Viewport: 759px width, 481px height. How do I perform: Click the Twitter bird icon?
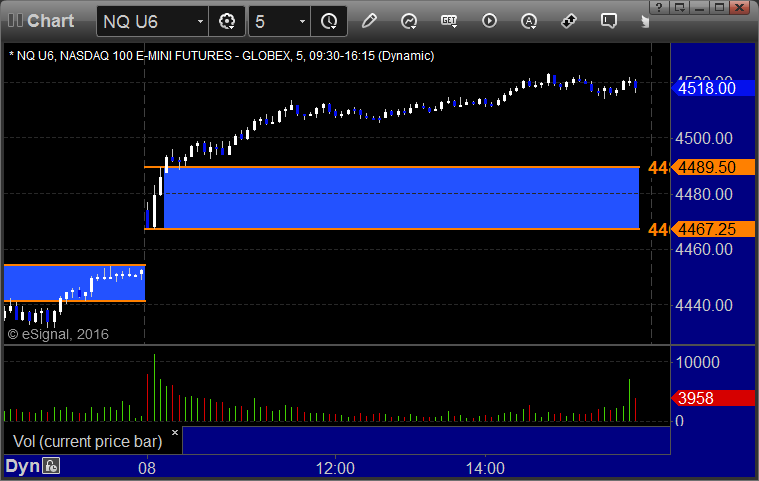click(x=645, y=21)
